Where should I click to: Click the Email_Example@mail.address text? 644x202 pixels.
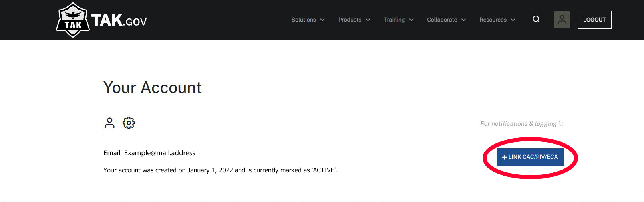(149, 153)
